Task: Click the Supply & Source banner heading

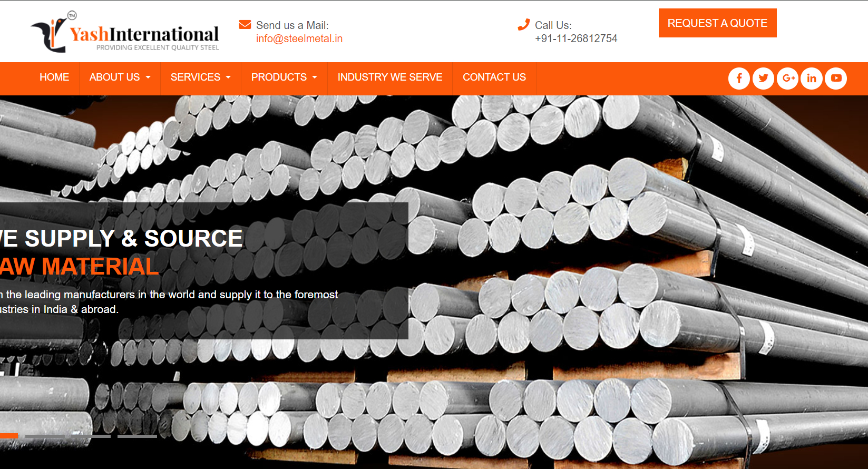Action: tap(121, 239)
